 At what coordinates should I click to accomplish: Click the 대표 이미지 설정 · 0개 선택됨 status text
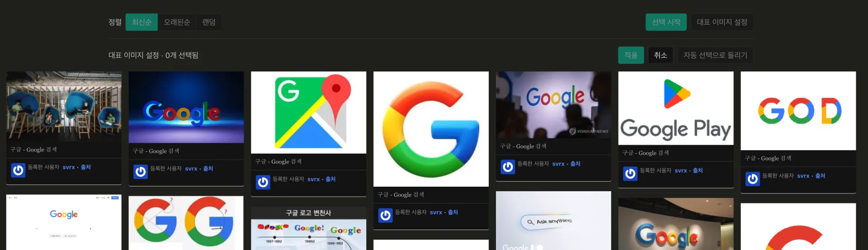[x=153, y=55]
